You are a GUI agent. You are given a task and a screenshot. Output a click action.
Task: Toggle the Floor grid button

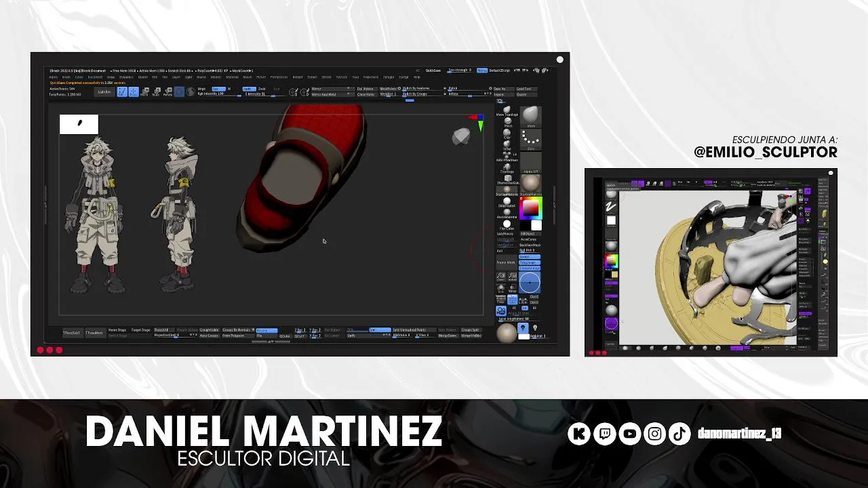(x=513, y=300)
